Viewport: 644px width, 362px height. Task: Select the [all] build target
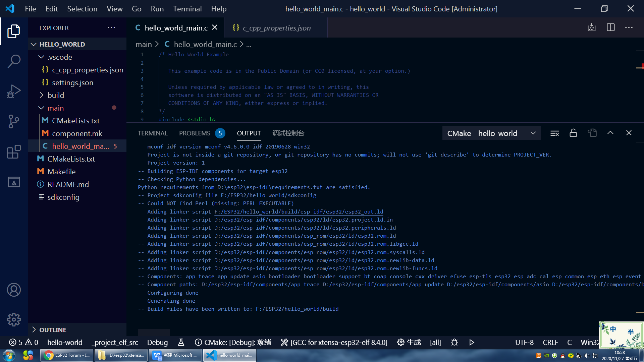435,342
